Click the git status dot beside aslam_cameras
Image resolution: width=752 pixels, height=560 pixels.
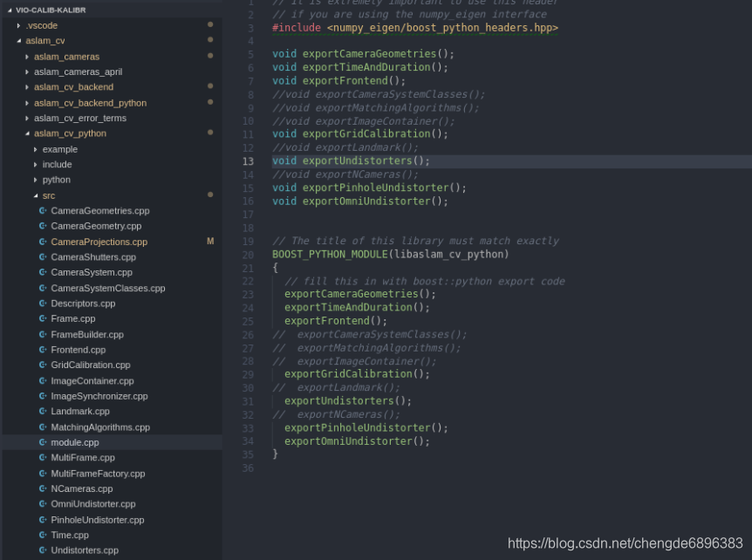pyautogui.click(x=210, y=56)
